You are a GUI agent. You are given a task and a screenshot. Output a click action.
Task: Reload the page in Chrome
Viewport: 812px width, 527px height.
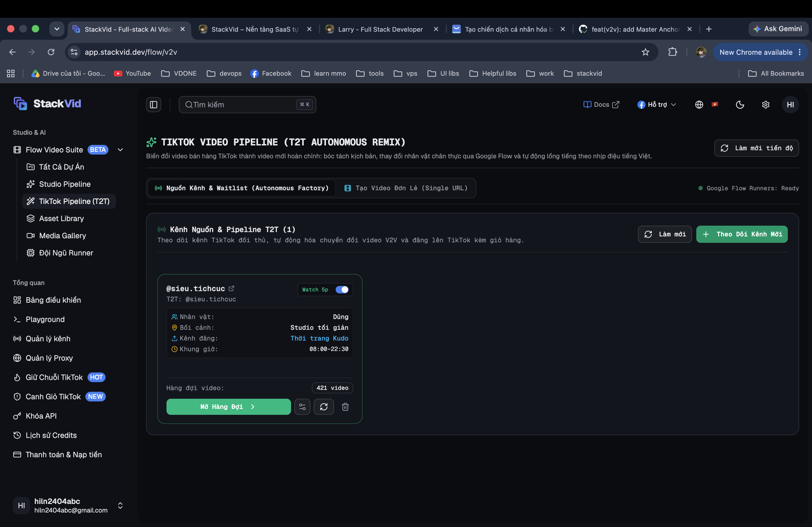tap(51, 52)
